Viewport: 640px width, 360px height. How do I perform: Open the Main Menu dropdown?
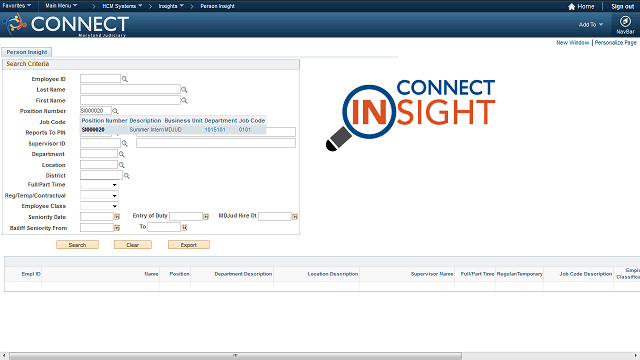(x=61, y=6)
